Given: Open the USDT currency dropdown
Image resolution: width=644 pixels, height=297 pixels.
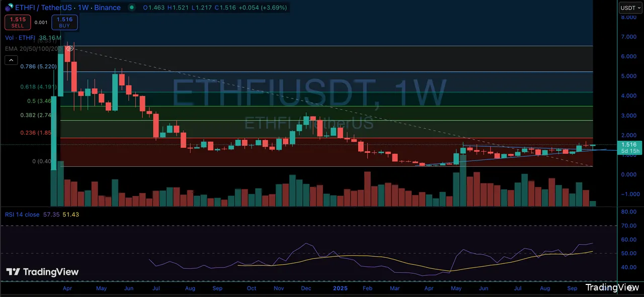Looking at the screenshot, I should click(630, 8).
